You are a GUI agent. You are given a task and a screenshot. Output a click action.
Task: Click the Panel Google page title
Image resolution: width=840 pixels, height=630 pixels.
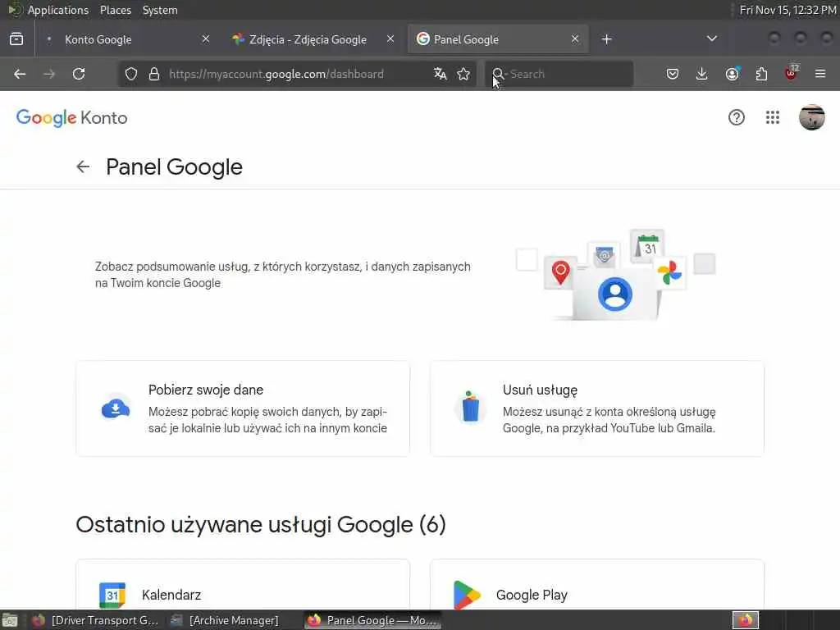tap(174, 167)
